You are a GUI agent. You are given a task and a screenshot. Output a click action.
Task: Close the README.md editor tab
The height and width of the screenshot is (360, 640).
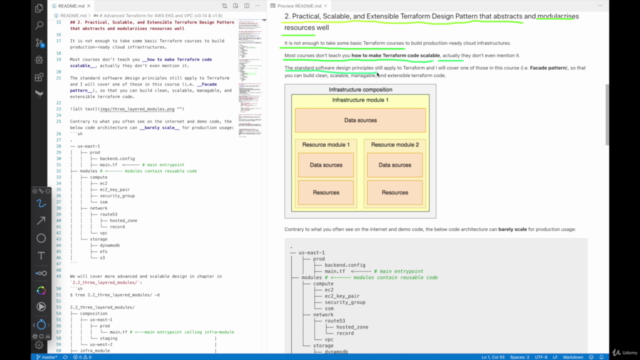(x=89, y=6)
